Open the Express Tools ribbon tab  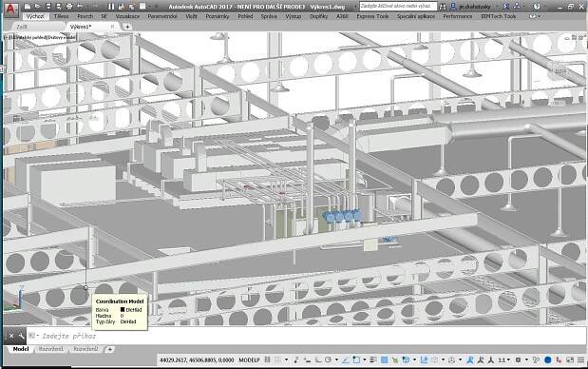(x=372, y=16)
